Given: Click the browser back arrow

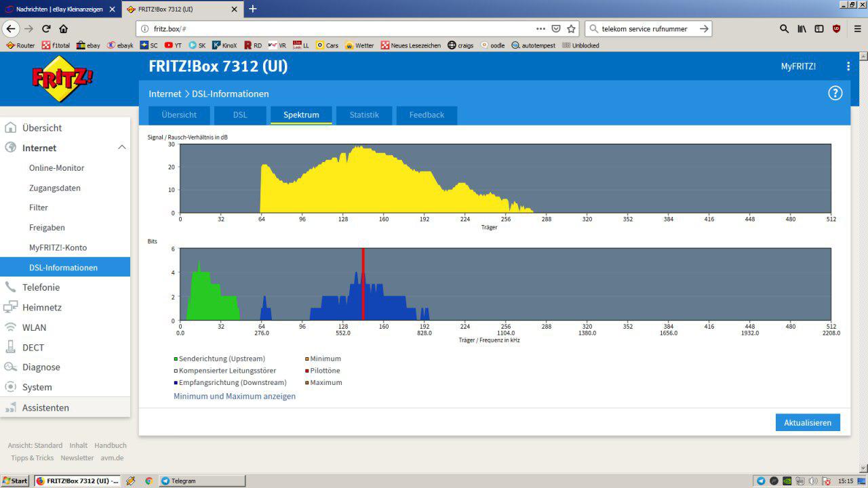Looking at the screenshot, I should 11,28.
